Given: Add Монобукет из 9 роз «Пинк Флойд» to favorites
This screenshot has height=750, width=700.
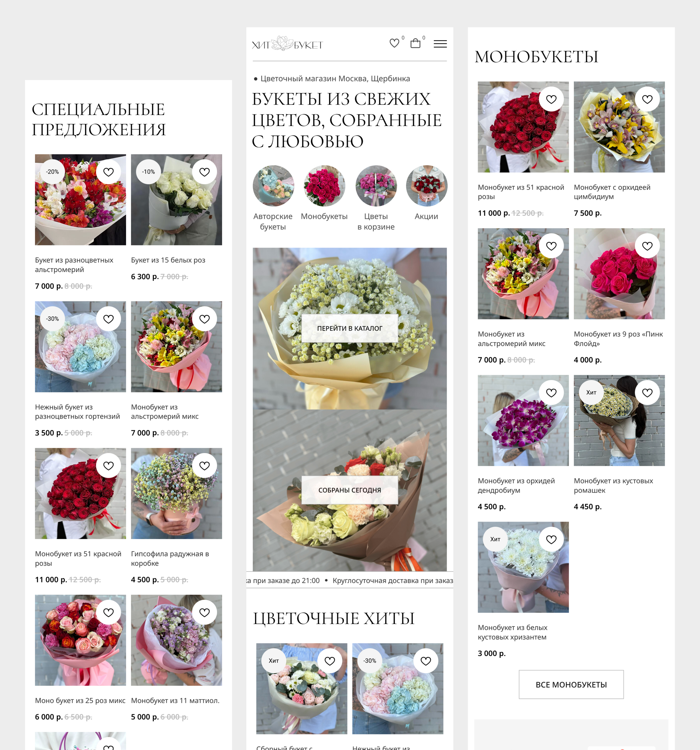Looking at the screenshot, I should [647, 246].
